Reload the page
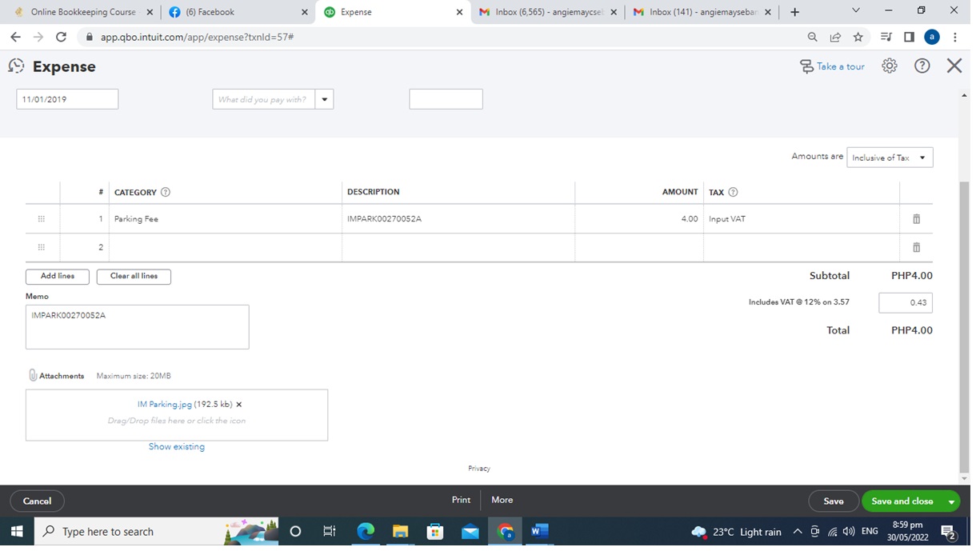This screenshot has width=980, height=551. (62, 37)
